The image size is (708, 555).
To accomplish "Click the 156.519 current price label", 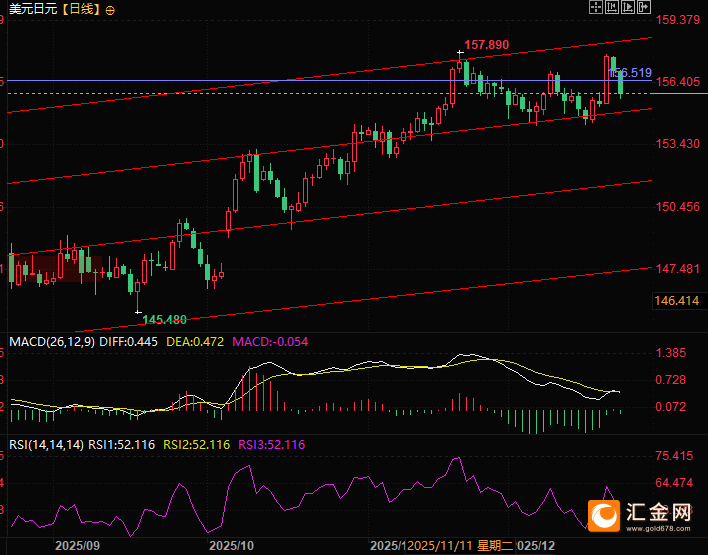I will pos(630,73).
